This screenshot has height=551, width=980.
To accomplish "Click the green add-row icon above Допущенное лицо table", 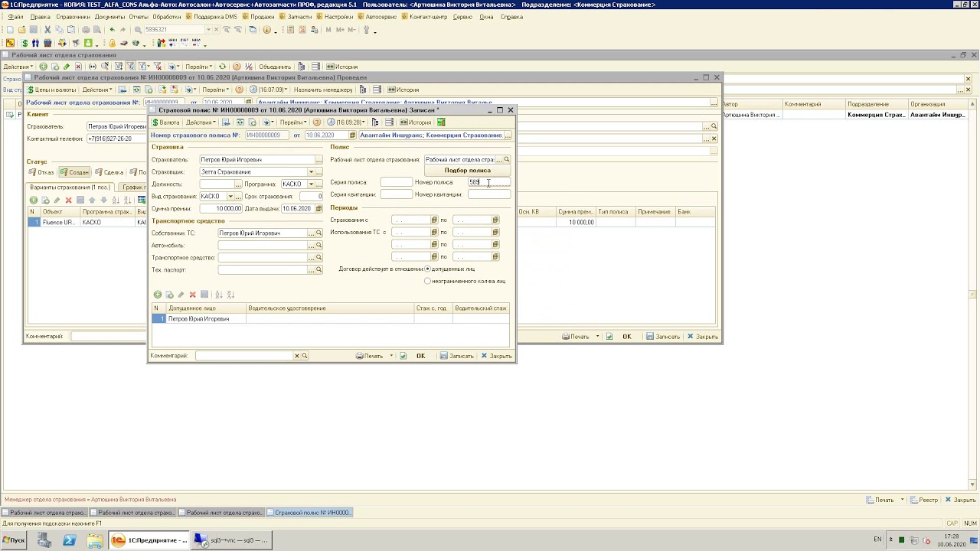I will coord(158,295).
